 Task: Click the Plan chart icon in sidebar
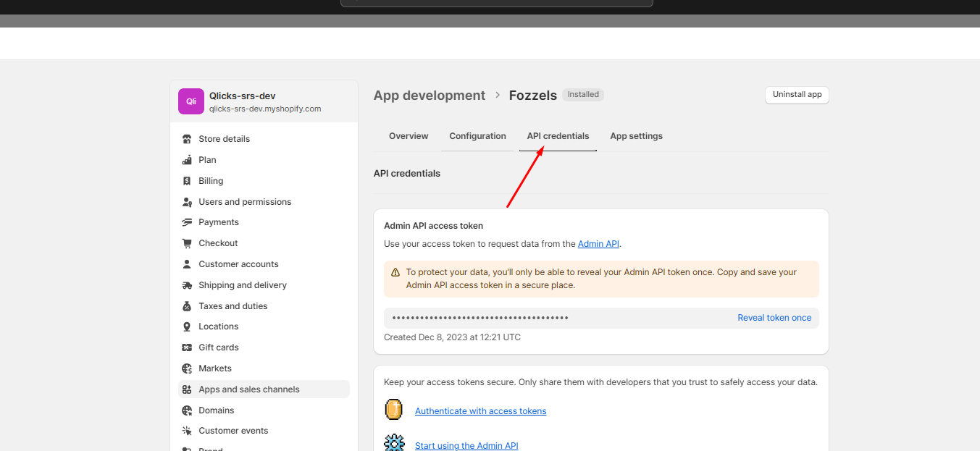(x=187, y=160)
